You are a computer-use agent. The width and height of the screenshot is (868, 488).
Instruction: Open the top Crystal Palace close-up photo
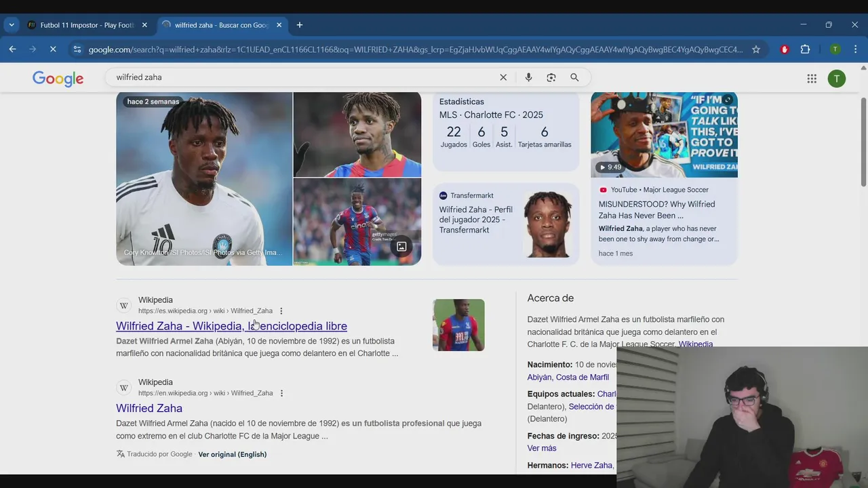357,134
